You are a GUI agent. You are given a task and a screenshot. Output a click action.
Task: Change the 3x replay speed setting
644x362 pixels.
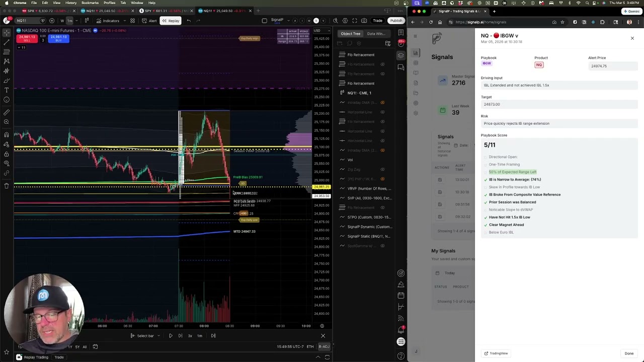[190, 335]
